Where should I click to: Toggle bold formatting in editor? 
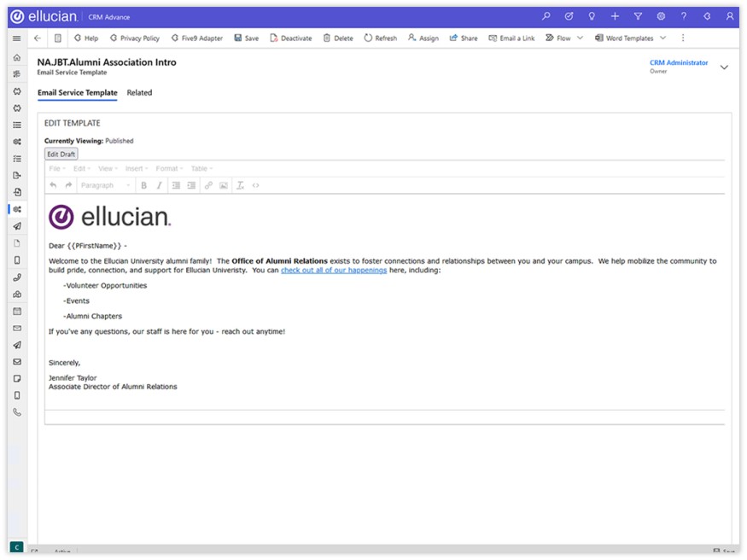(144, 185)
